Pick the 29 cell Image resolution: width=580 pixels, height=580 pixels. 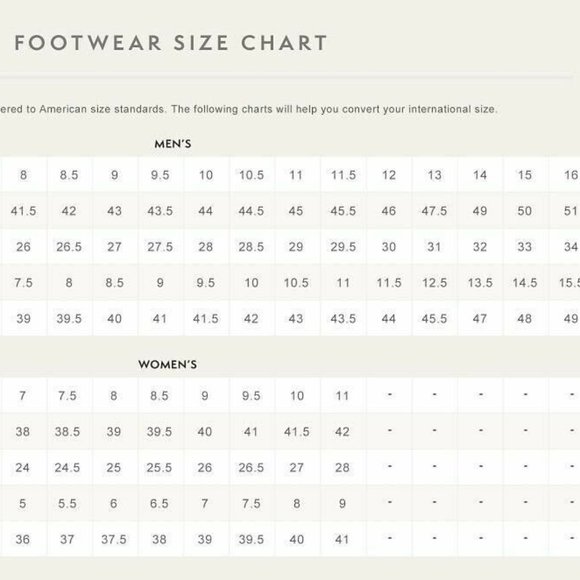coord(296,246)
